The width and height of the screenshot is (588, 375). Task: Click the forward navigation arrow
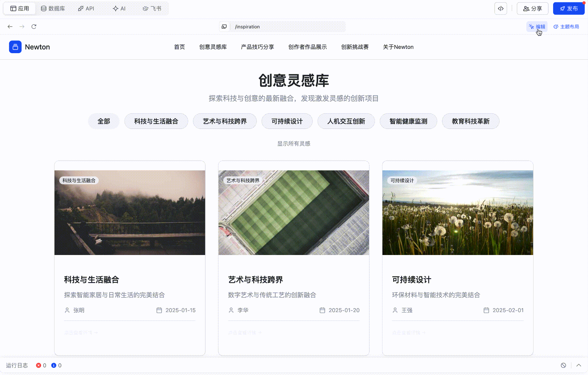[22, 27]
